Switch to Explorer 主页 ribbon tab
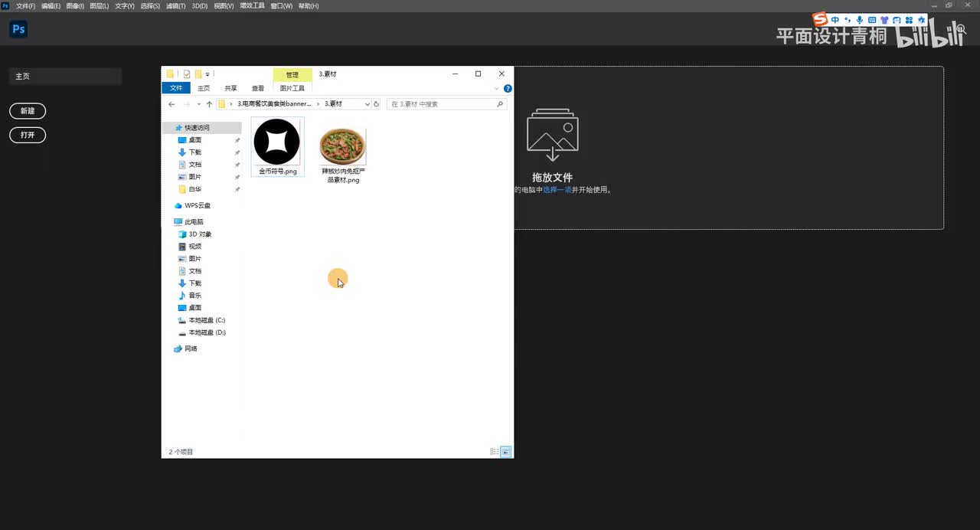The image size is (980, 530). [204, 88]
